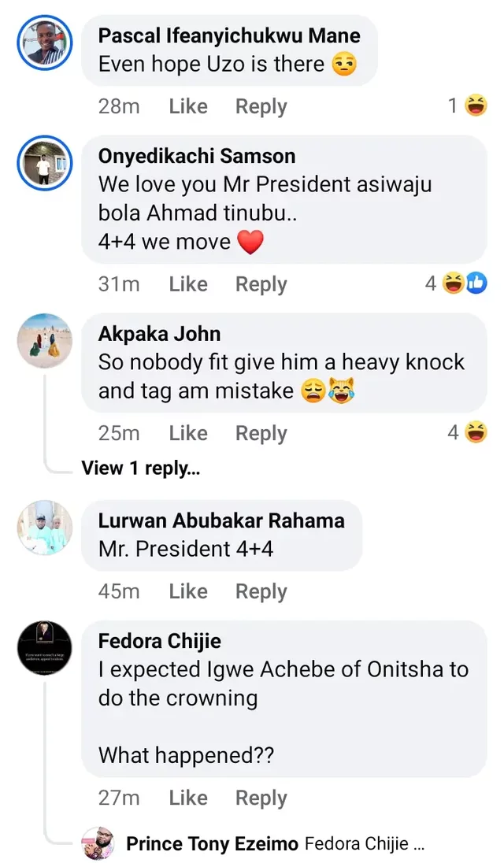Tap Prince Tony Ezeimo's small avatar
The width and height of the screenshot is (504, 863).
pyautogui.click(x=99, y=844)
